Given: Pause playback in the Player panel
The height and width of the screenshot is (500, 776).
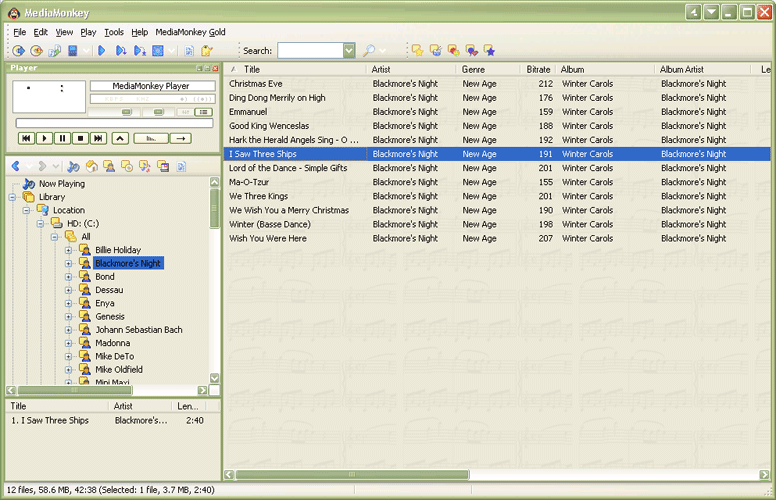Looking at the screenshot, I should pyautogui.click(x=62, y=139).
